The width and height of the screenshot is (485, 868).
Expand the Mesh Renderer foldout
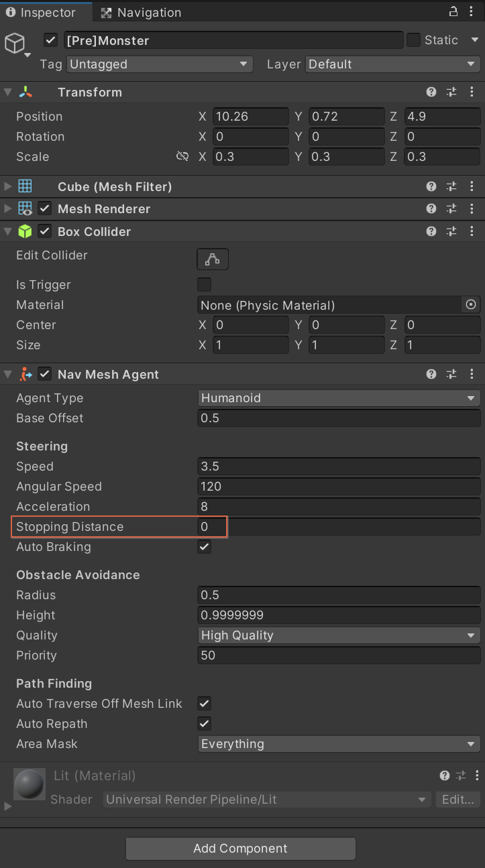(8, 209)
